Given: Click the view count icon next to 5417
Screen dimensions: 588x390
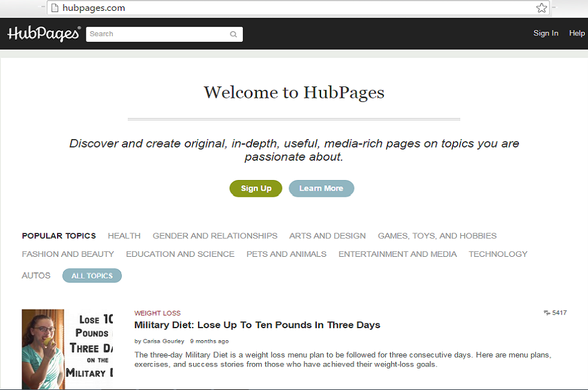Looking at the screenshot, I should pyautogui.click(x=547, y=313).
